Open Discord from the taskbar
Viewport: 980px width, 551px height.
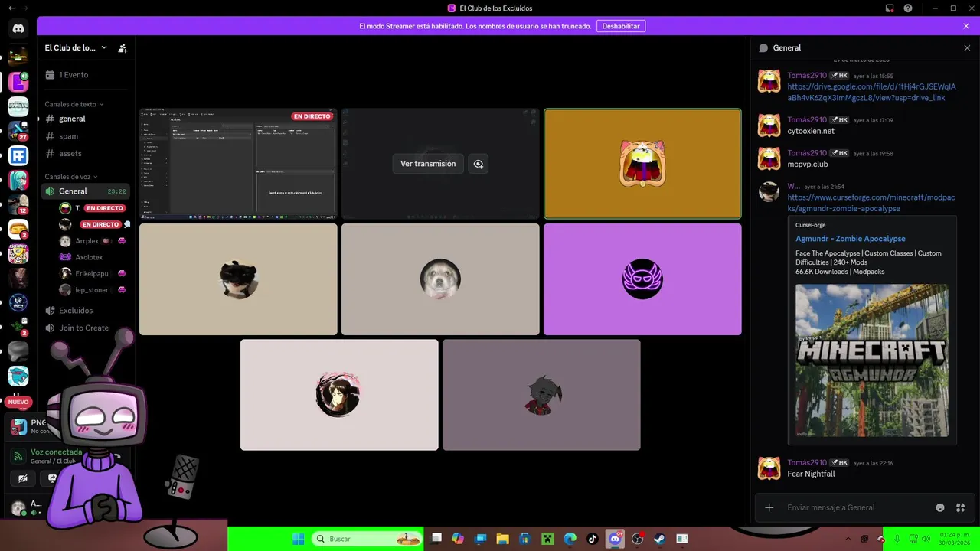coord(615,539)
